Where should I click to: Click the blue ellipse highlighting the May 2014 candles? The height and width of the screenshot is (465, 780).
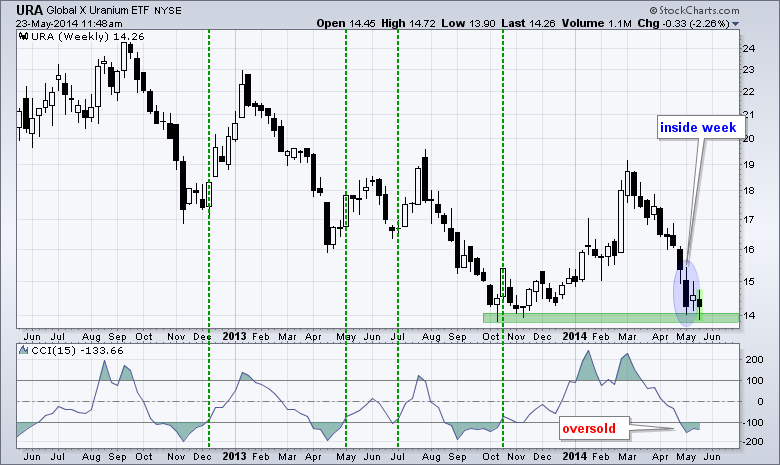(x=687, y=293)
